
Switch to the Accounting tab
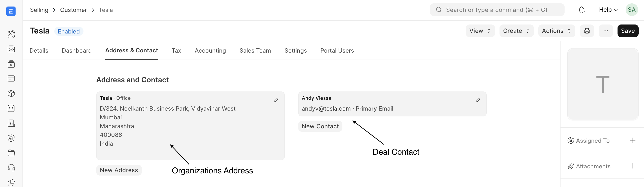[210, 51]
